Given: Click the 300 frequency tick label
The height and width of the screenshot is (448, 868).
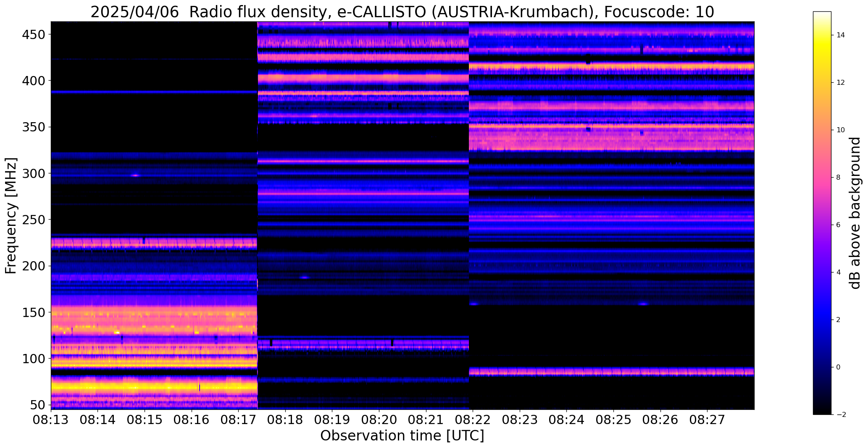Looking at the screenshot, I should tap(33, 173).
